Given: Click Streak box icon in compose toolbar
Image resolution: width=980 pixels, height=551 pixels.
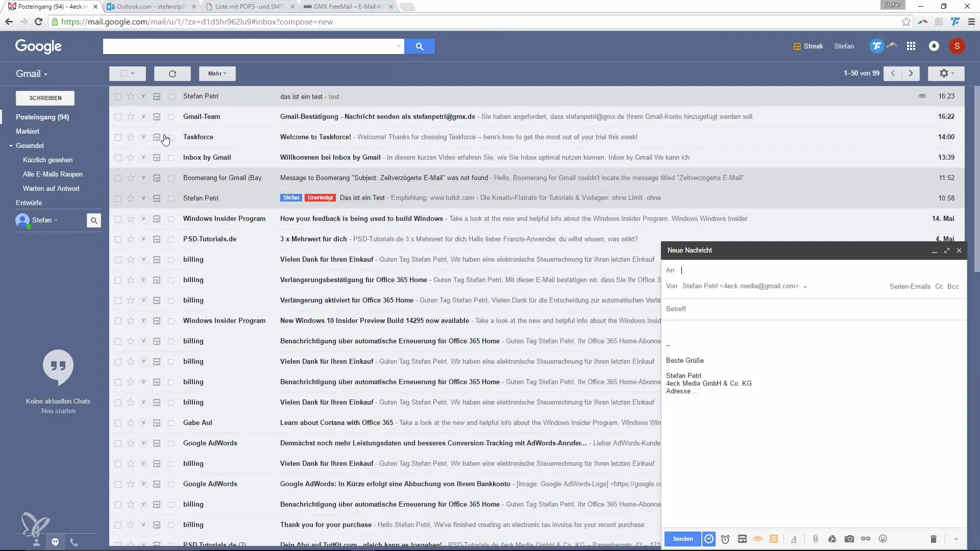Looking at the screenshot, I should point(742,539).
